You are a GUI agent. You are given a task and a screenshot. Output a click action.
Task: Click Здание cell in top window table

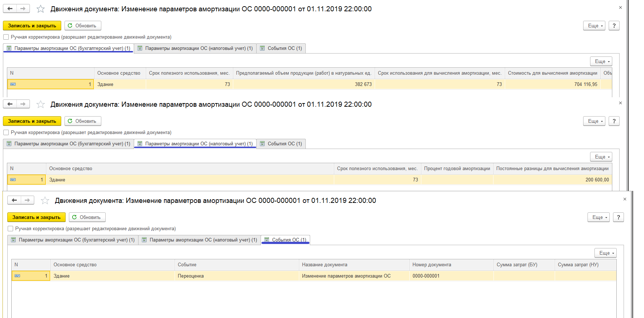[x=120, y=84]
